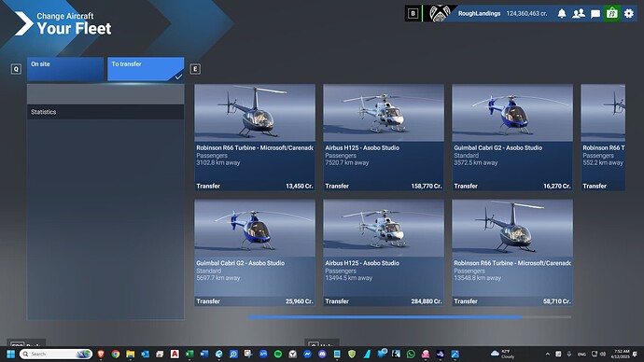Screen dimensions: 644x362
Task: Open Excel from taskbar
Action: [189, 354]
